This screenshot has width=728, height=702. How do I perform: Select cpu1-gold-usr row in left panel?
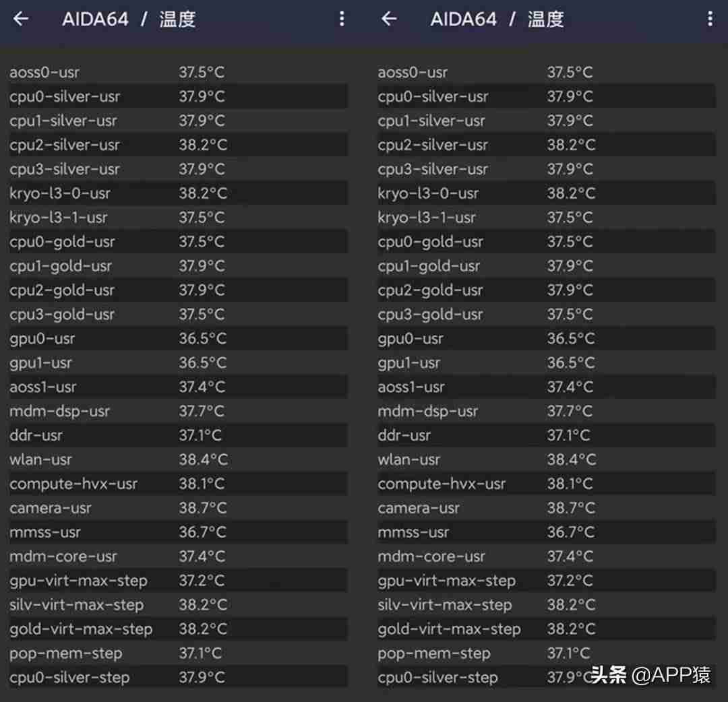[x=178, y=265]
